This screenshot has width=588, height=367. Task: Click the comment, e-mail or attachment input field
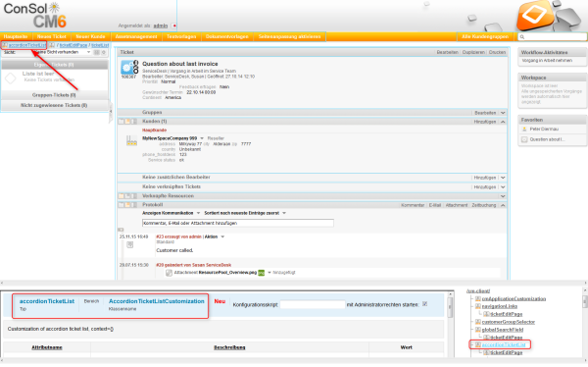coord(238,223)
